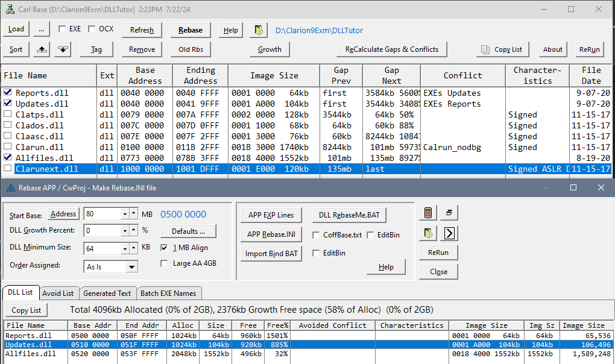
Task: Click the folder icon beside Help in toolbar
Action: click(258, 30)
